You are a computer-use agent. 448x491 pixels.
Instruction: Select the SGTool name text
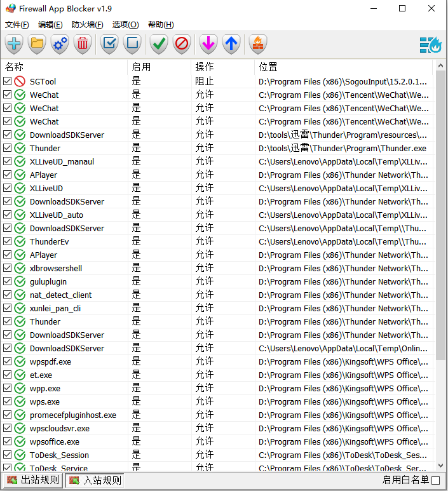pyautogui.click(x=43, y=82)
